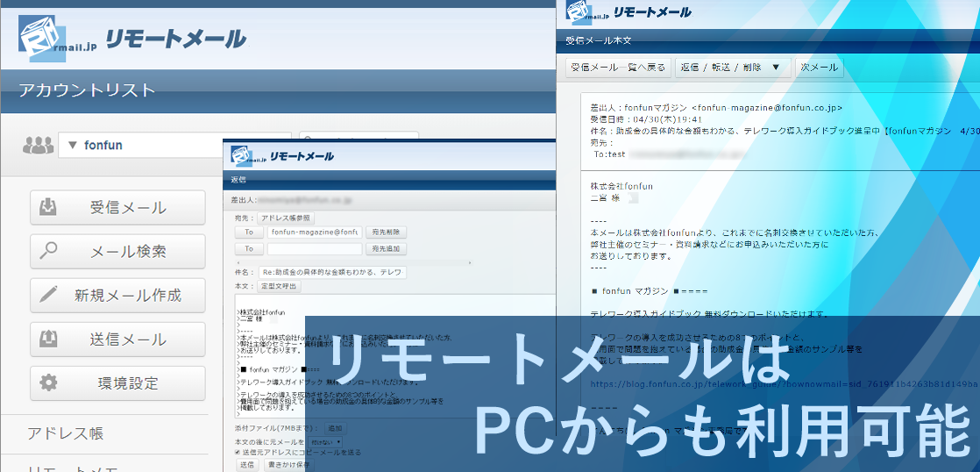Open 環境設定 settings
Screen dimensions: 980x472
(117, 383)
